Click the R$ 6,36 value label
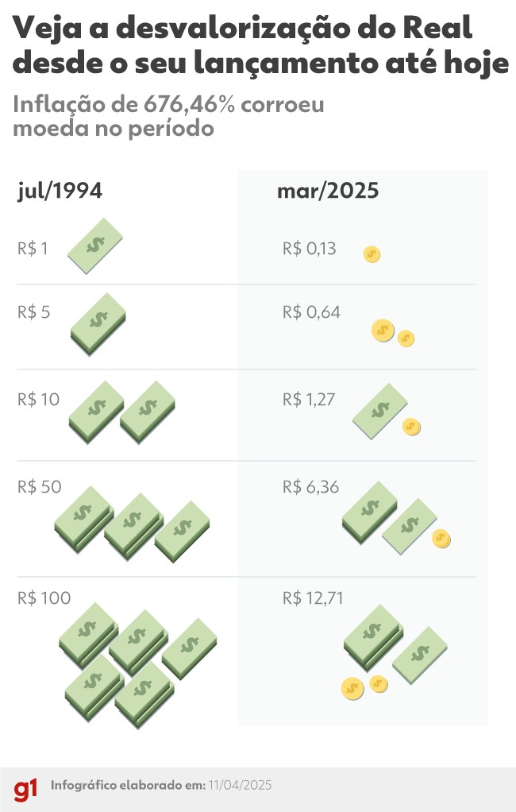The image size is (516, 812). (x=310, y=487)
